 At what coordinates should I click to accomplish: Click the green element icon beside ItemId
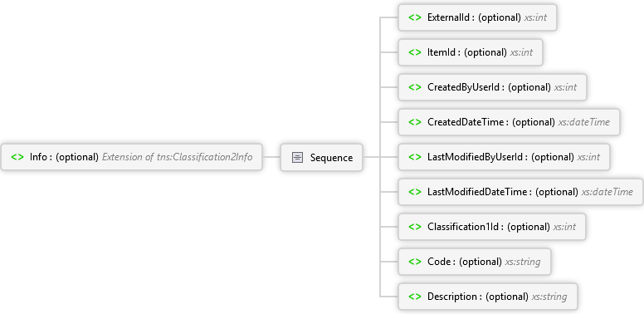point(415,52)
